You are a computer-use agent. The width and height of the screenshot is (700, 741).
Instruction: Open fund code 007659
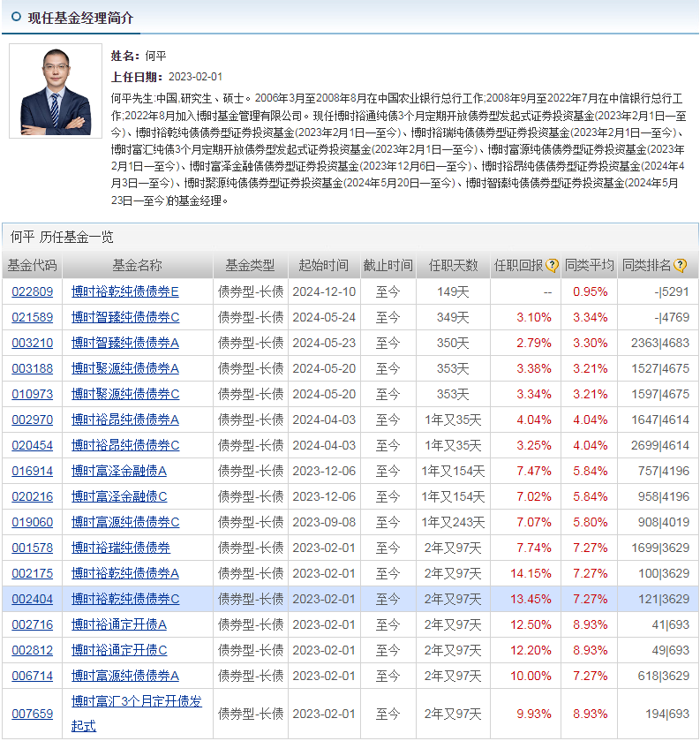32,714
